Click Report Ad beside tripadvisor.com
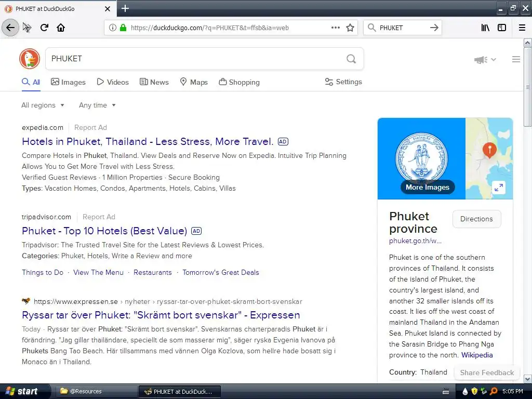Image resolution: width=532 pixels, height=399 pixels. click(99, 217)
